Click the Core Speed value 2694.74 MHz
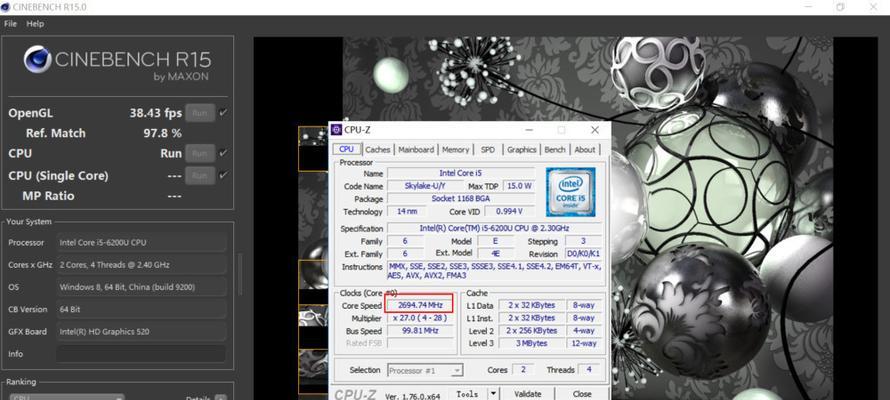Screen dimensions: 890x400 [x=419, y=305]
